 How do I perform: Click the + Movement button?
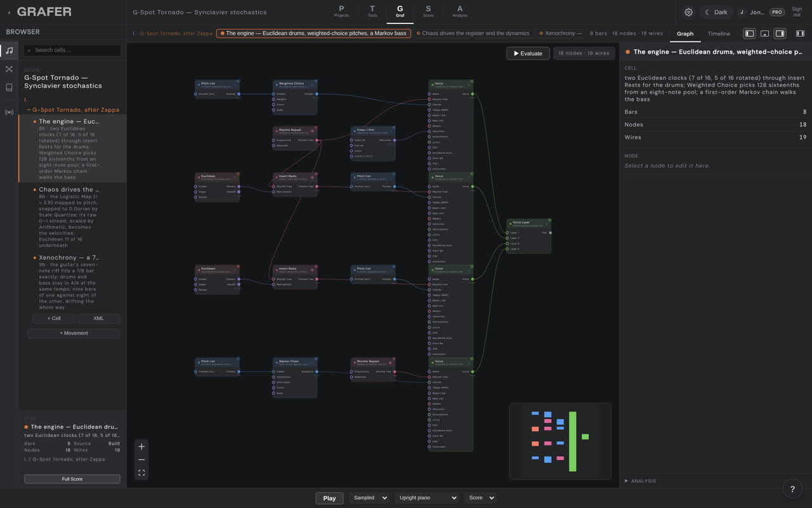point(74,333)
